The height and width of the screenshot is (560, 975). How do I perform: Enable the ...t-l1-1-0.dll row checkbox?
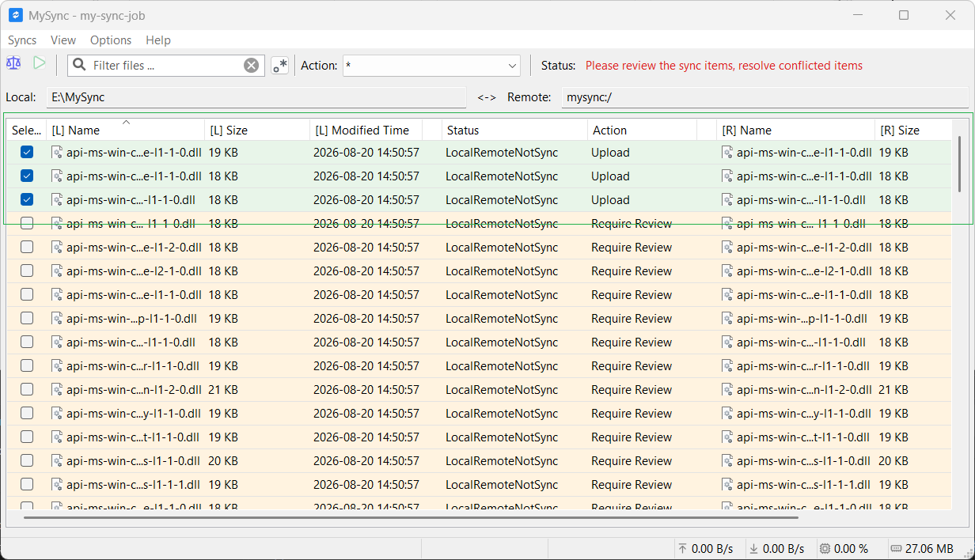point(27,437)
